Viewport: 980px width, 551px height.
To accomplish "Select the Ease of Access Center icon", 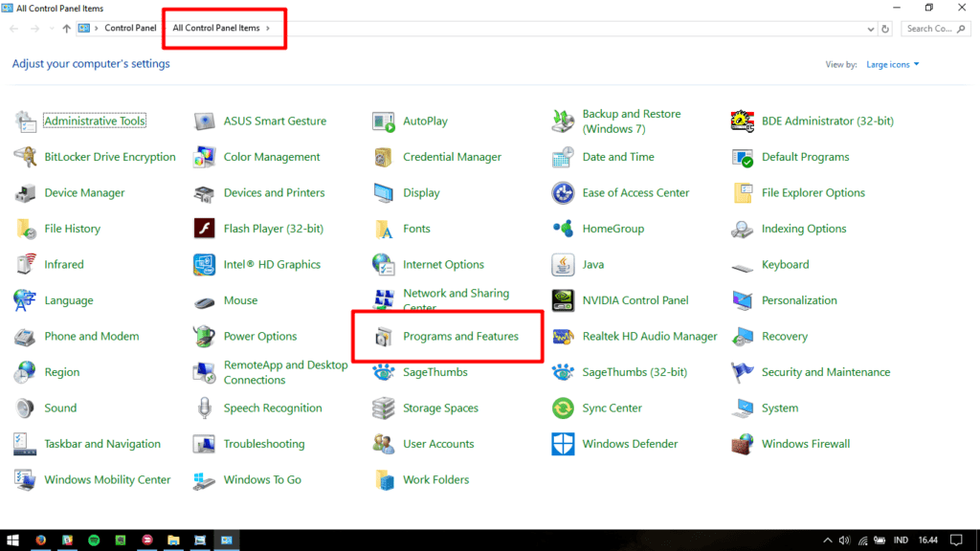I will (x=563, y=193).
